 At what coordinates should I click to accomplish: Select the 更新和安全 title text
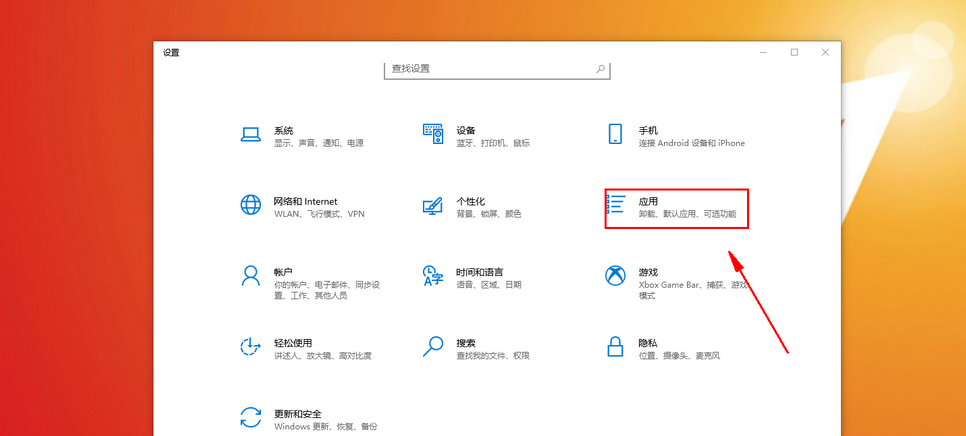(297, 413)
